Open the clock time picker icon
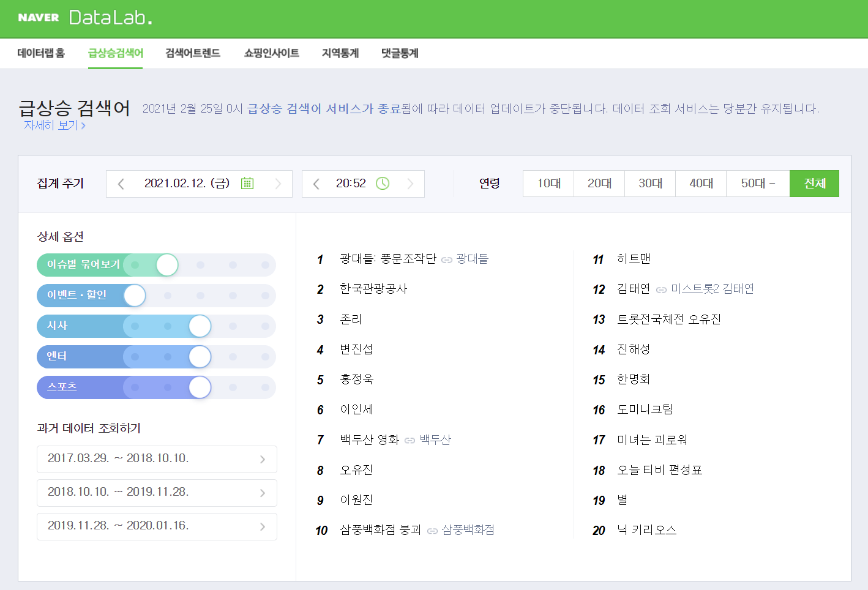Image resolution: width=868 pixels, height=590 pixels. (383, 183)
